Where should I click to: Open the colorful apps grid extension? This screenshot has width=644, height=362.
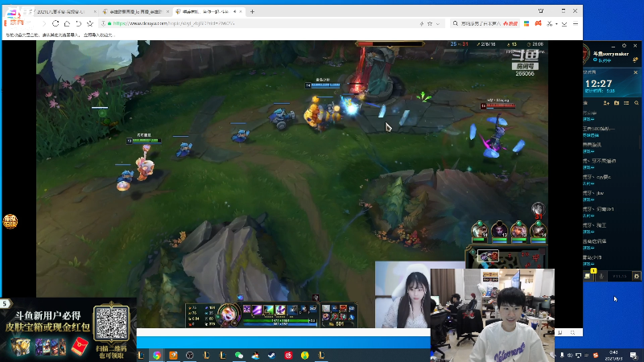click(x=526, y=23)
